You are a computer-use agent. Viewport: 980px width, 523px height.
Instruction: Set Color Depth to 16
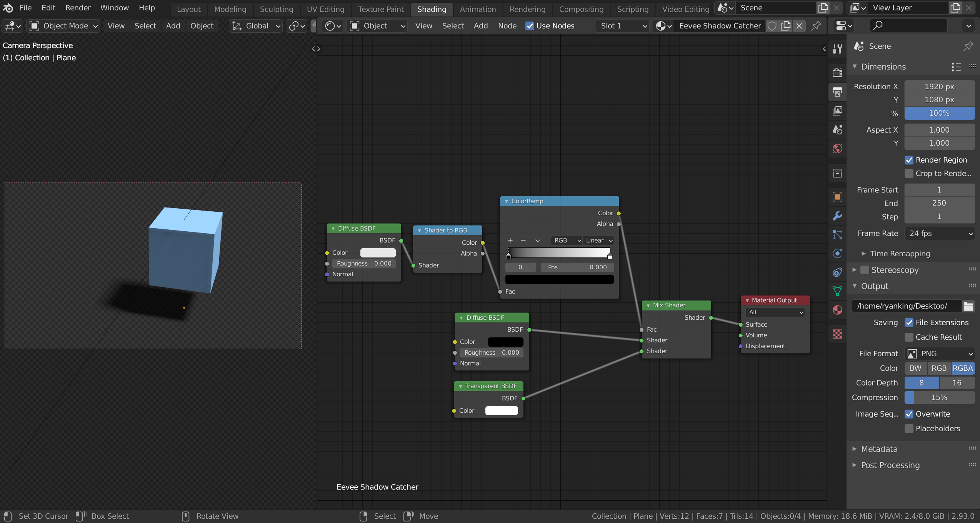point(957,383)
